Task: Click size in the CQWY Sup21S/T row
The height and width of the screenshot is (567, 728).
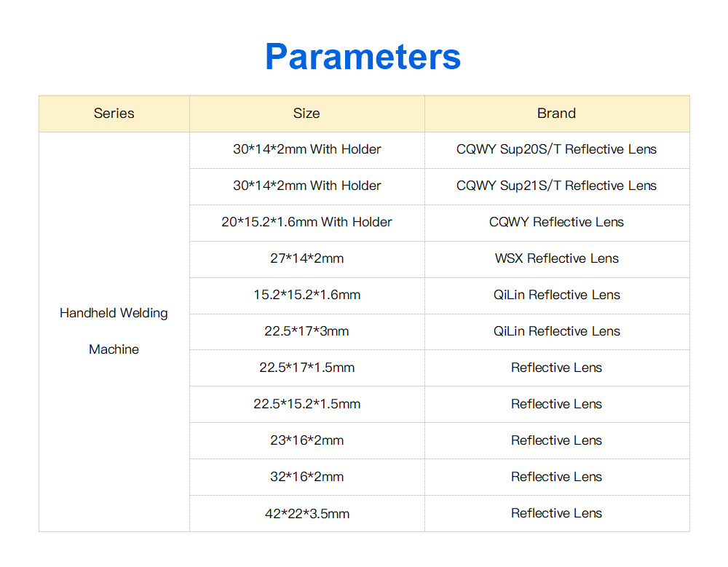Action: tap(307, 186)
